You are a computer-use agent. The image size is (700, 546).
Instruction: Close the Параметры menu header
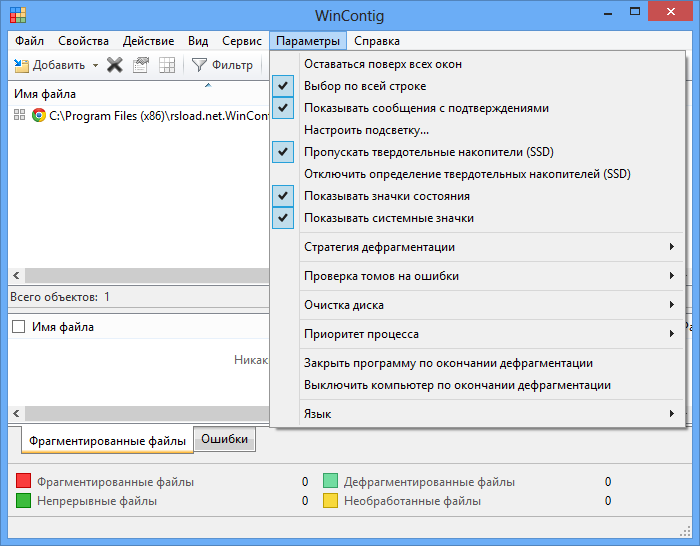click(x=308, y=41)
